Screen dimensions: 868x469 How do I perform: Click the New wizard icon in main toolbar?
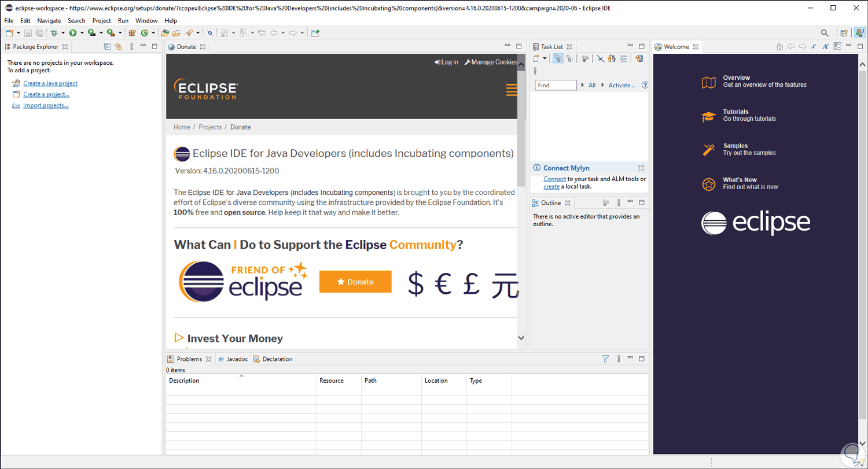(x=9, y=33)
